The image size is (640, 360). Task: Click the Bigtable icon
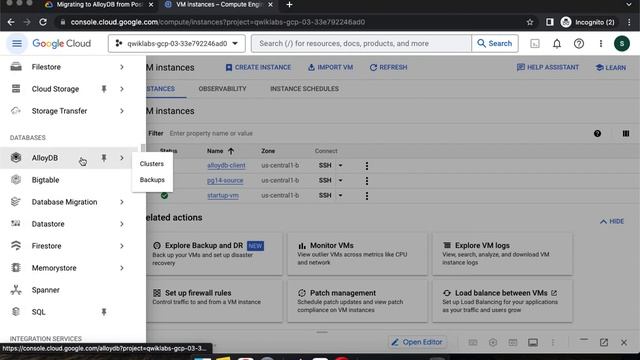point(16,180)
